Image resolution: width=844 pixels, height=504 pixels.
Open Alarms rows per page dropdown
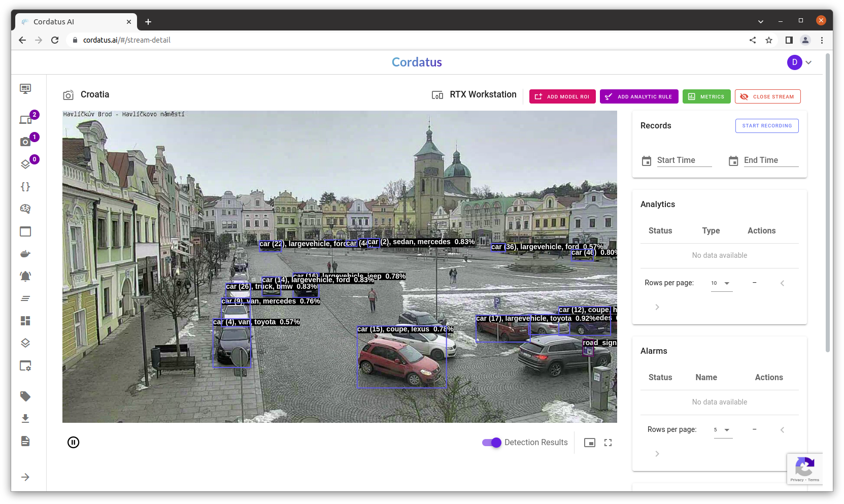(x=723, y=430)
